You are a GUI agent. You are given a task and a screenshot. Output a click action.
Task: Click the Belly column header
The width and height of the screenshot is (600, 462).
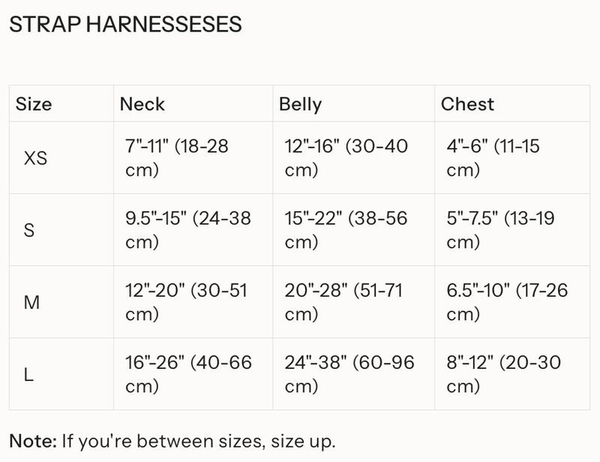click(x=300, y=104)
